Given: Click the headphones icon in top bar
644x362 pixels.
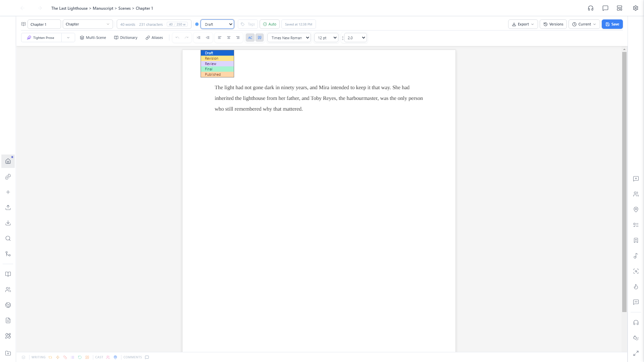Looking at the screenshot, I should click(591, 8).
